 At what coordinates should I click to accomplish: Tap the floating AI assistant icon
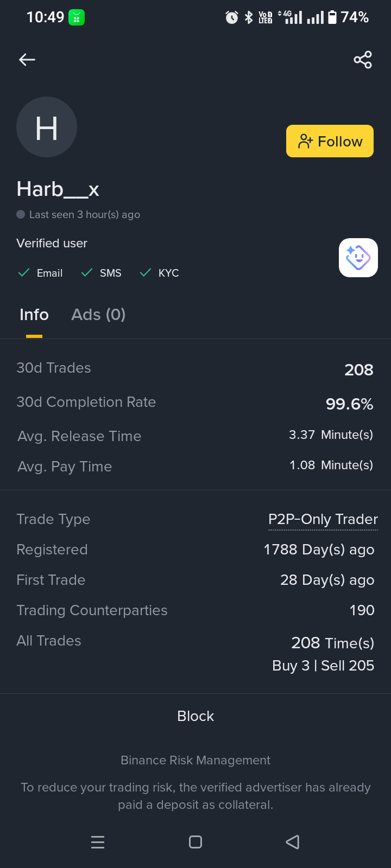coord(358,258)
